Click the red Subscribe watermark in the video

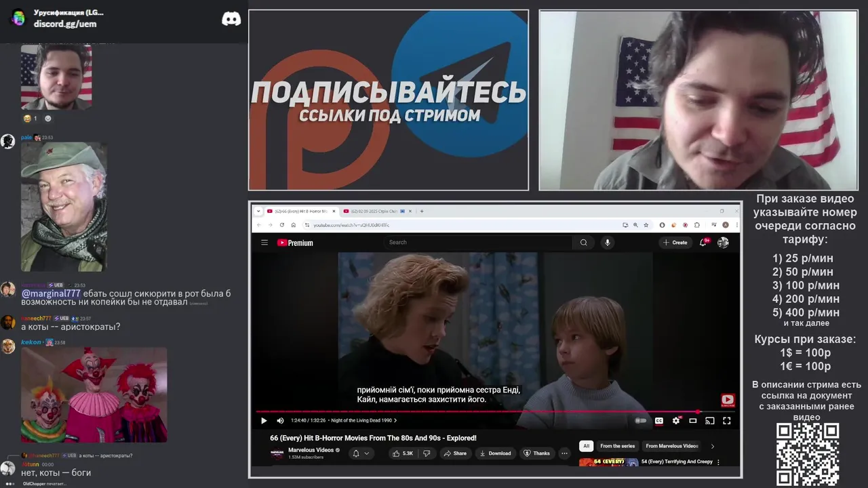point(727,401)
